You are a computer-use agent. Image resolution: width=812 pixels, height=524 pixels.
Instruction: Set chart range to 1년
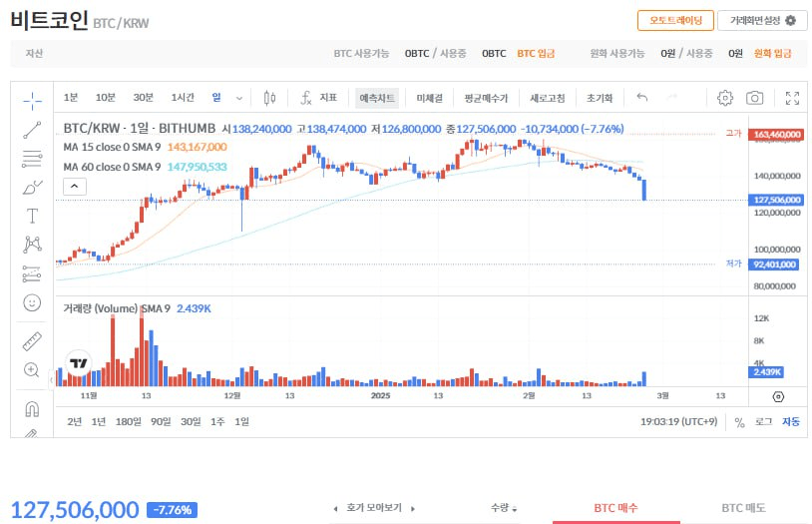click(99, 422)
